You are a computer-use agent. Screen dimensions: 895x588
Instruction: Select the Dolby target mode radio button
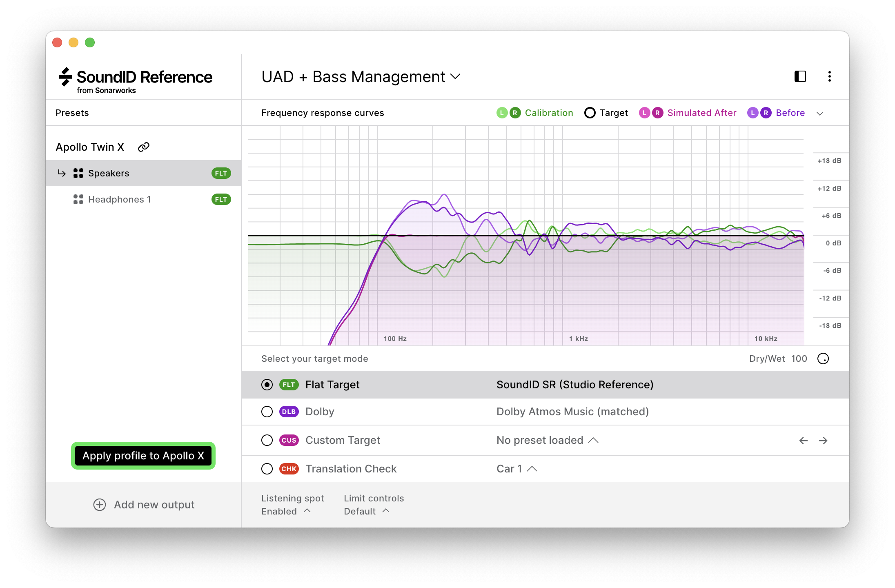(267, 412)
